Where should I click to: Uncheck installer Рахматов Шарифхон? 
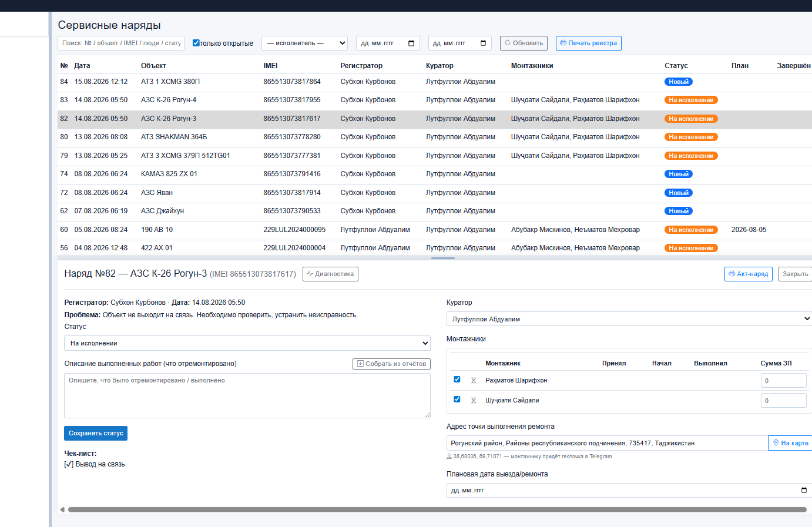[x=457, y=380]
